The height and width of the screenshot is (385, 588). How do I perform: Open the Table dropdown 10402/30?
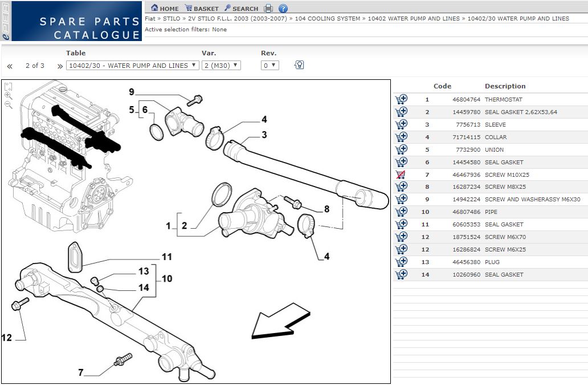click(132, 65)
